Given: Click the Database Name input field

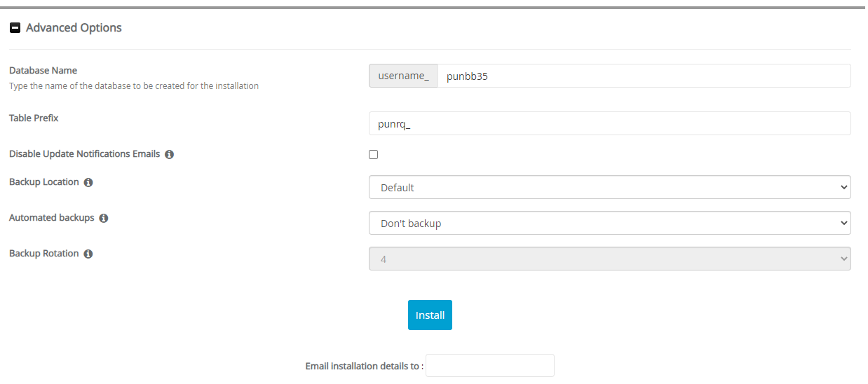Looking at the screenshot, I should (x=643, y=76).
